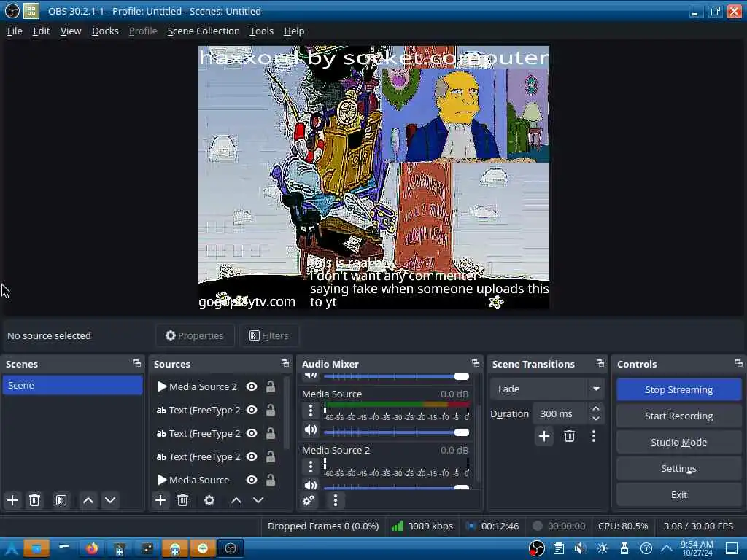Viewport: 747px width, 560px height.
Task: Open Audio Mixer three-dot menu at bottom
Action: (x=336, y=500)
